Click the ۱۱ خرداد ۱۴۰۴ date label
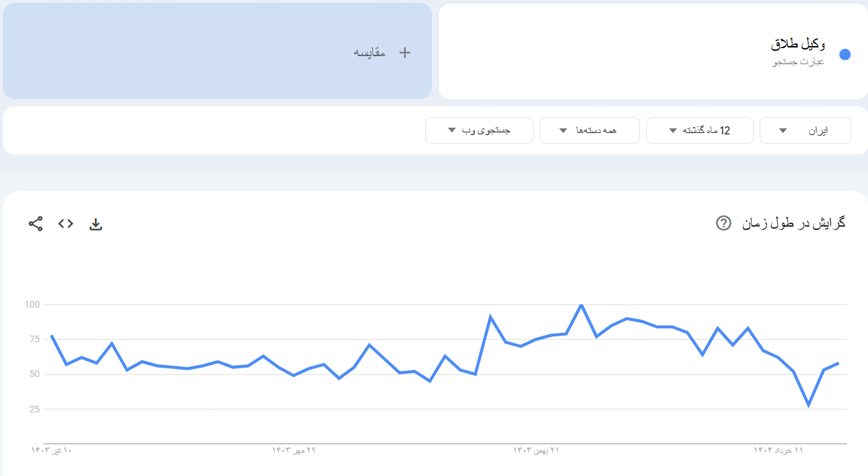868x476 pixels. (778, 451)
